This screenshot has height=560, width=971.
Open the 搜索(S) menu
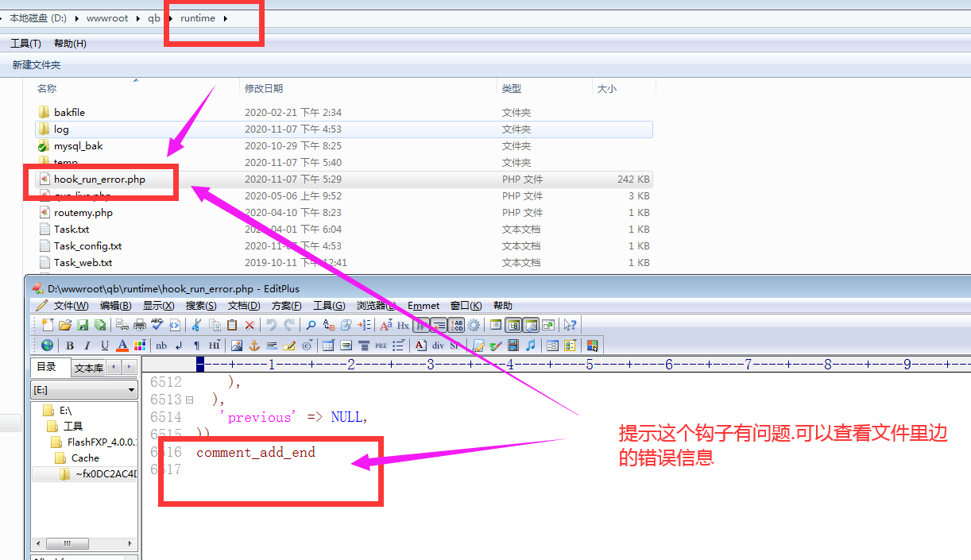pos(200,306)
